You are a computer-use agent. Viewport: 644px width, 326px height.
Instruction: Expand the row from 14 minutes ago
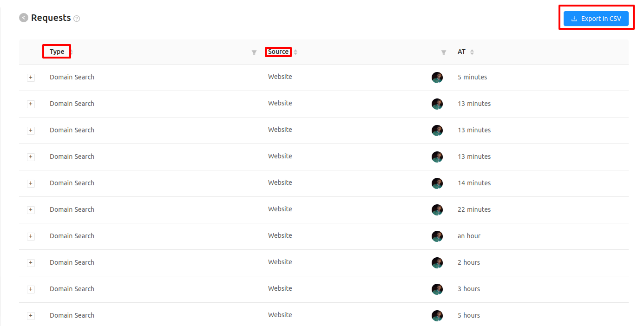31,183
